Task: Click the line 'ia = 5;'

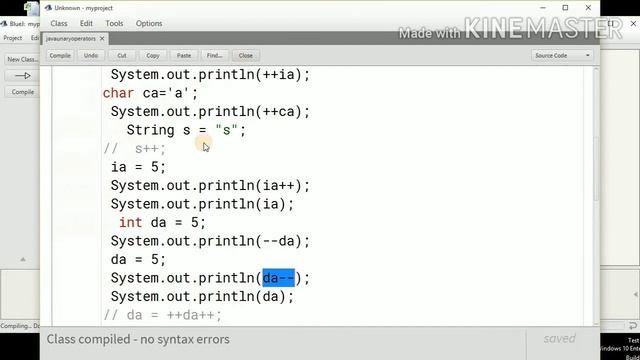Action: click(138, 167)
